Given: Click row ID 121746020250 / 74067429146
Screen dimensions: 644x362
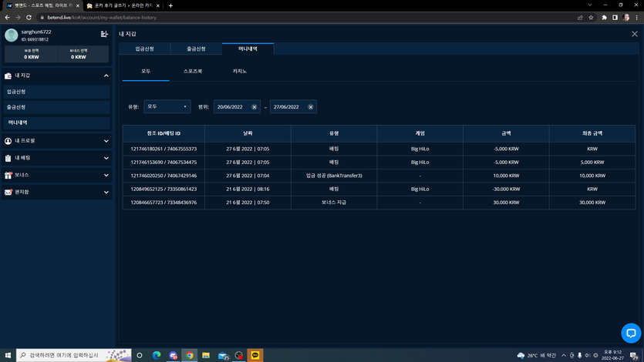Looking at the screenshot, I should pos(164,176).
